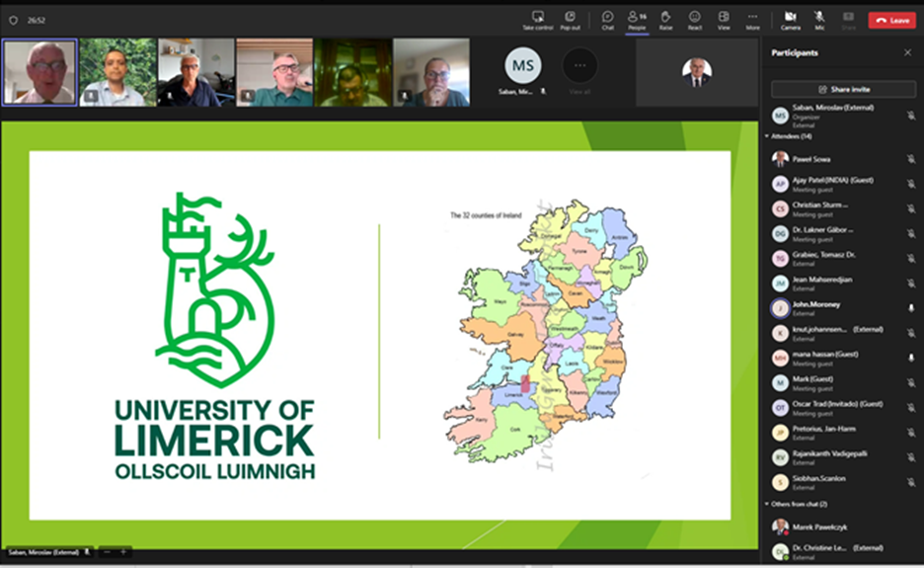
Task: Select video of man in green shirt with glasses
Action: coord(274,72)
